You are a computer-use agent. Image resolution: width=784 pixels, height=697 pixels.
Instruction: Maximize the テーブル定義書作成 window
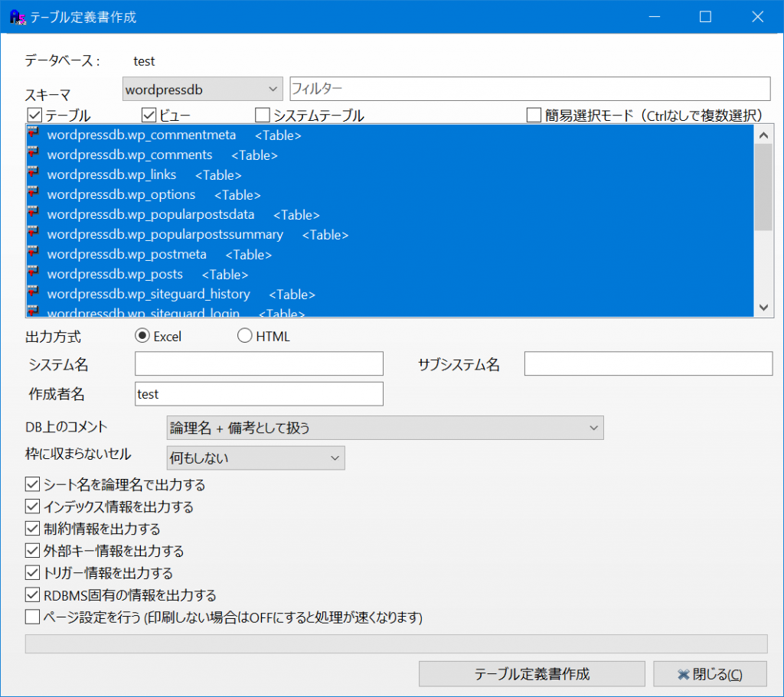click(705, 17)
